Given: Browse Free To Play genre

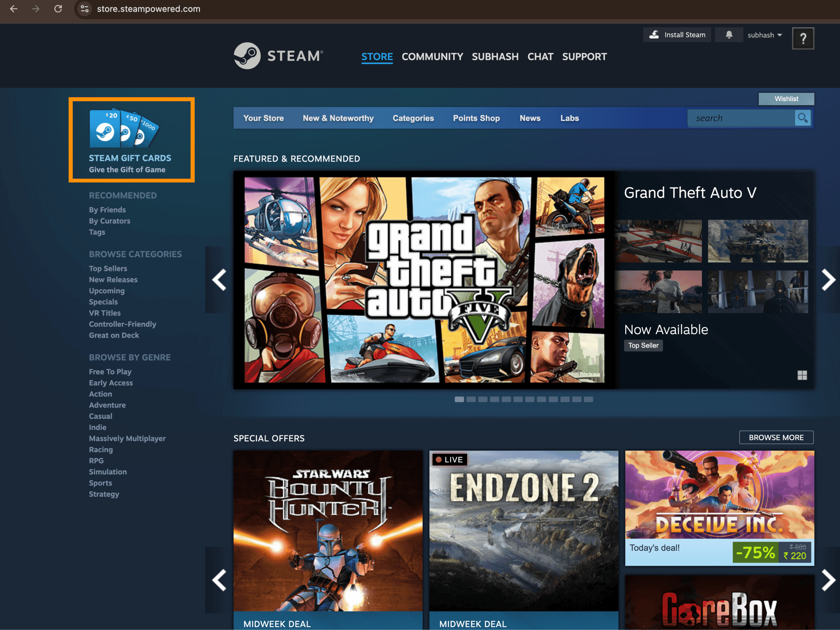Looking at the screenshot, I should pos(110,372).
